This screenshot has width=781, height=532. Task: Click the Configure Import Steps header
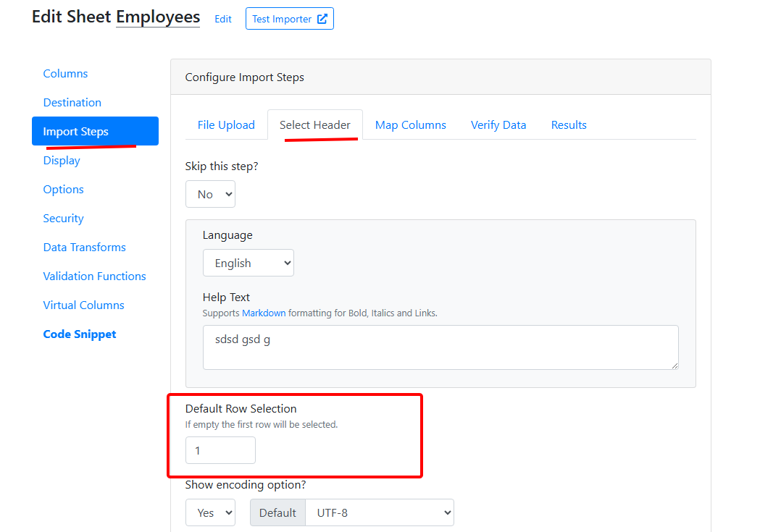(245, 77)
